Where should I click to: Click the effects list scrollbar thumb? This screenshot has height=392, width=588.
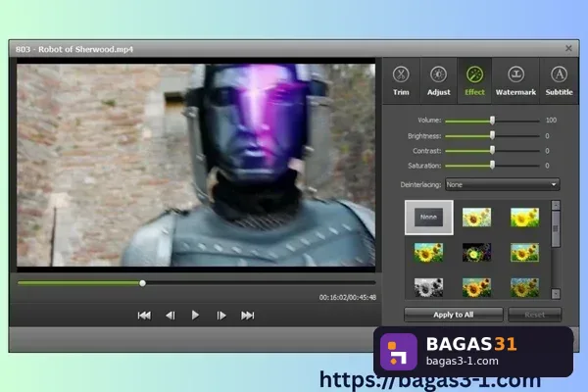pos(556,228)
